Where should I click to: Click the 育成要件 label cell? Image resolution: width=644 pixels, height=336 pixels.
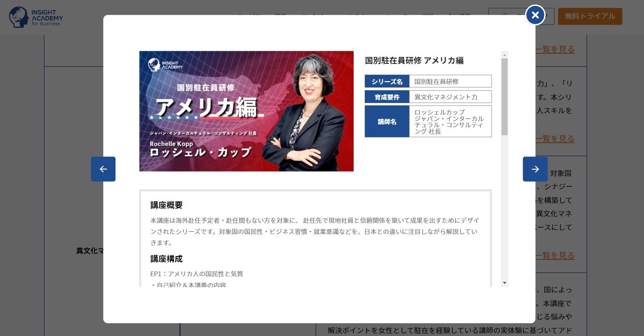click(x=387, y=97)
